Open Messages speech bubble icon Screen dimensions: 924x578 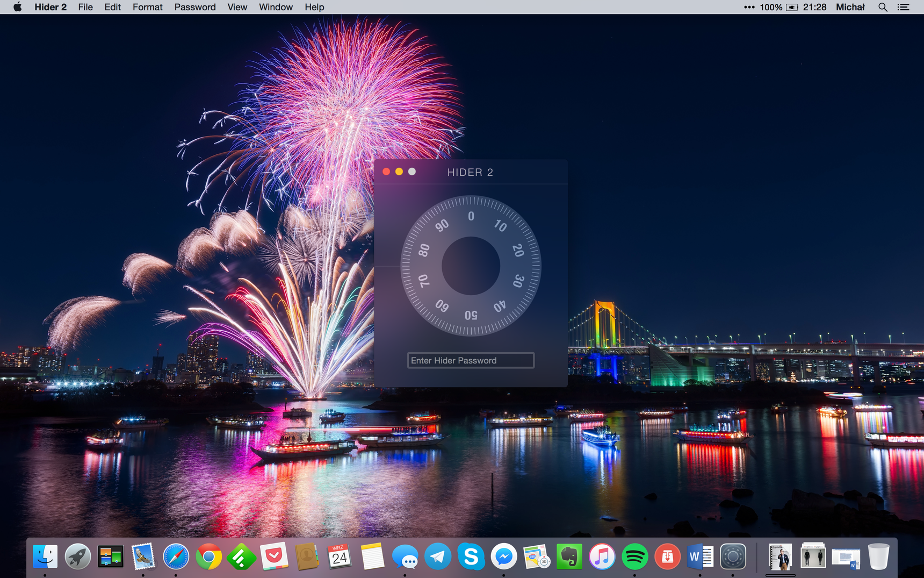pos(405,557)
